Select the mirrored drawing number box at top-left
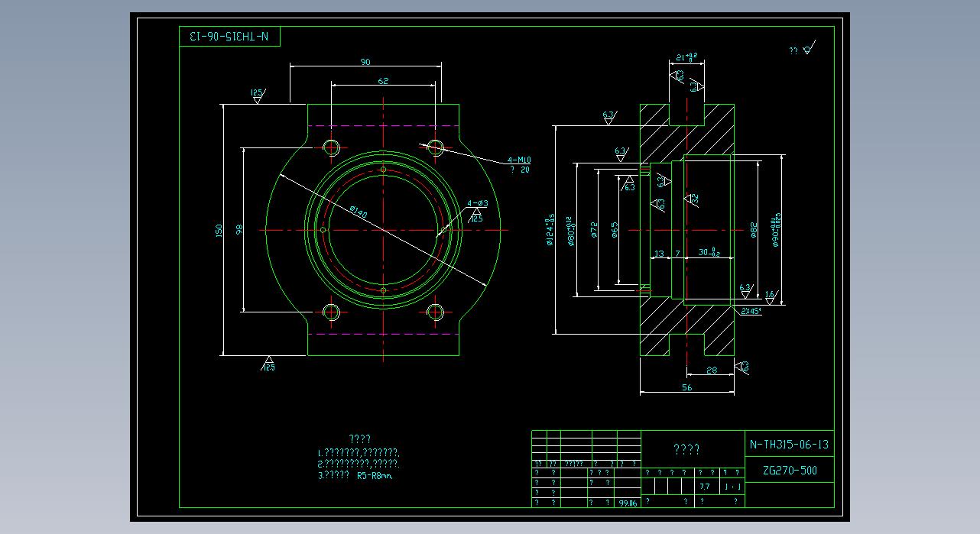Image resolution: width=980 pixels, height=534 pixels. [230, 36]
